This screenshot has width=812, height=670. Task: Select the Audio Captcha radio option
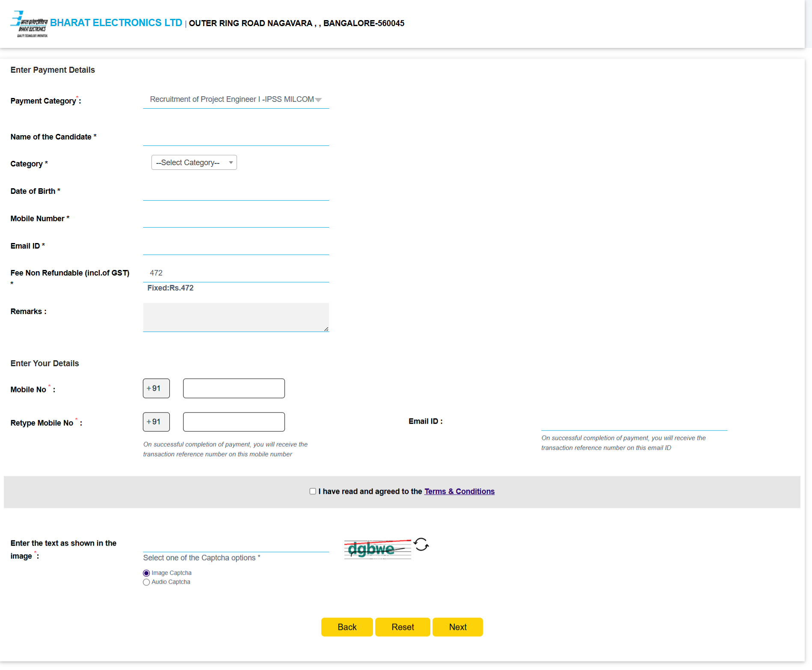pyautogui.click(x=146, y=582)
